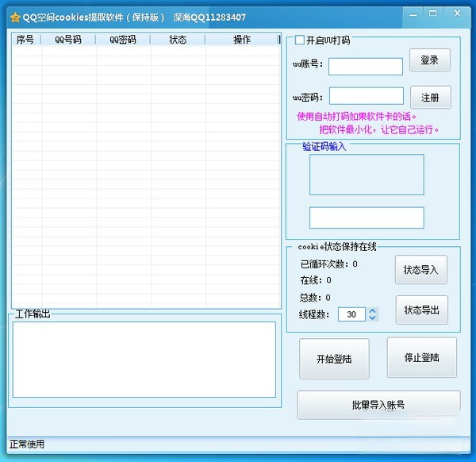Image resolution: width=476 pixels, height=462 pixels.
Task: Focus the uu密码 input field
Action: 366,97
